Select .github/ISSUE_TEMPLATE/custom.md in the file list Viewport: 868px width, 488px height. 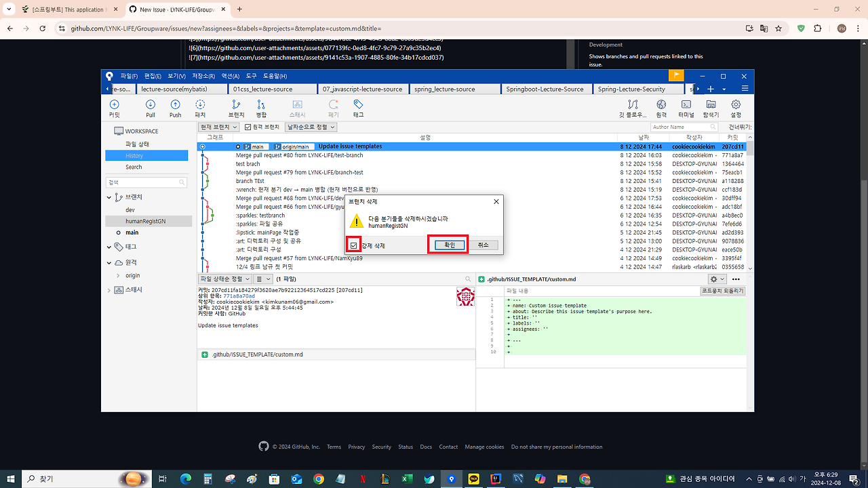pyautogui.click(x=336, y=354)
